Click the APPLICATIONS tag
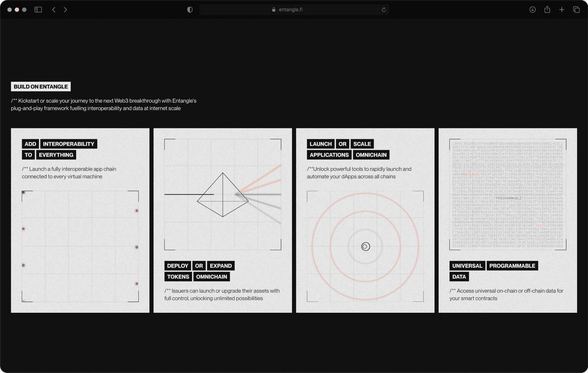Screen dimensions: 588x373 pyautogui.click(x=329, y=155)
